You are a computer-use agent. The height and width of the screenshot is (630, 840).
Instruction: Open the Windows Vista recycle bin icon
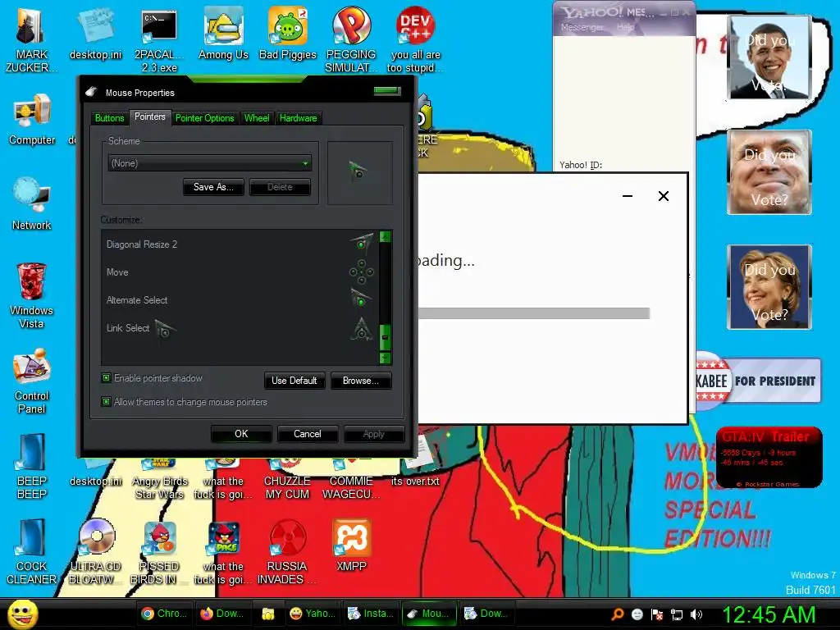click(32, 295)
